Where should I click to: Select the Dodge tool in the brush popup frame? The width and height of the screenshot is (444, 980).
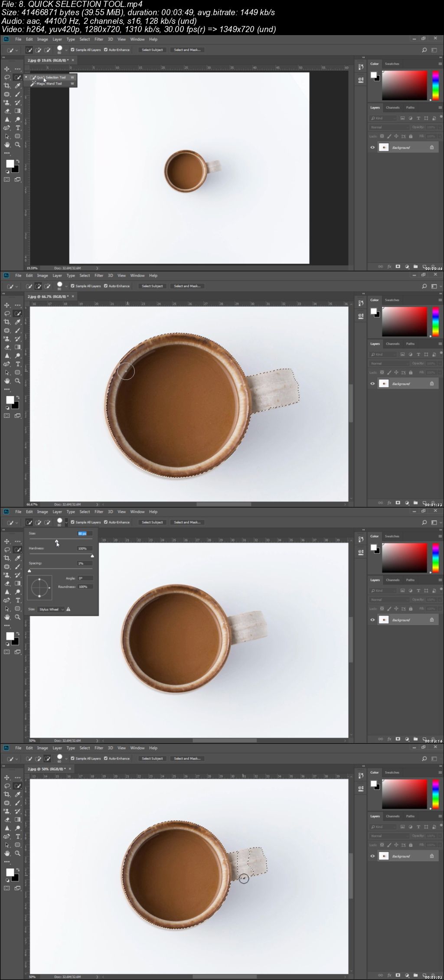18,592
